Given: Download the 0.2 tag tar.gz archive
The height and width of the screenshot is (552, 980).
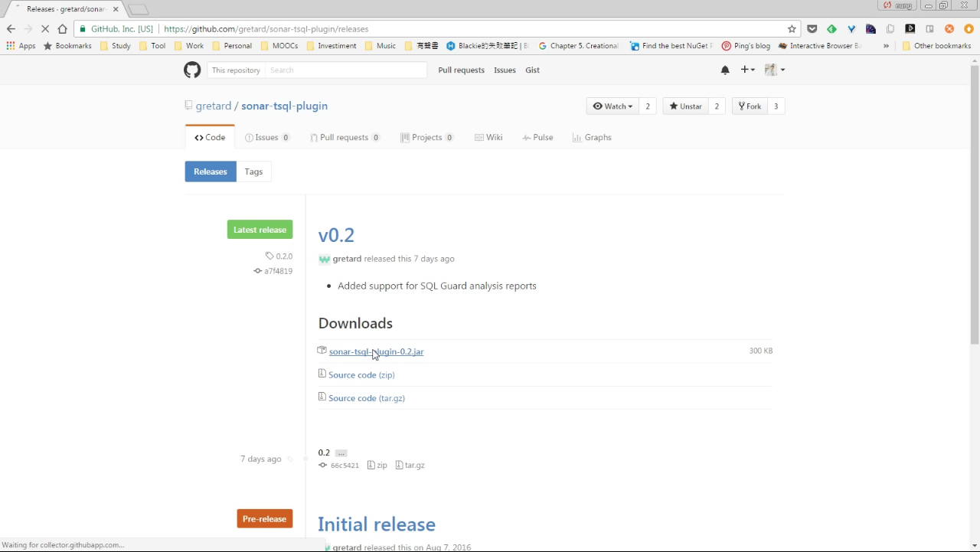Looking at the screenshot, I should 410,465.
